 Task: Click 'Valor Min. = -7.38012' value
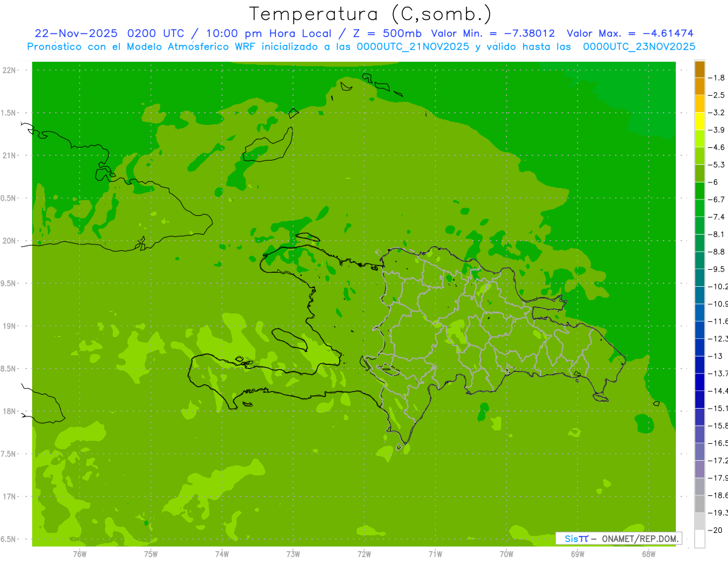point(493,33)
